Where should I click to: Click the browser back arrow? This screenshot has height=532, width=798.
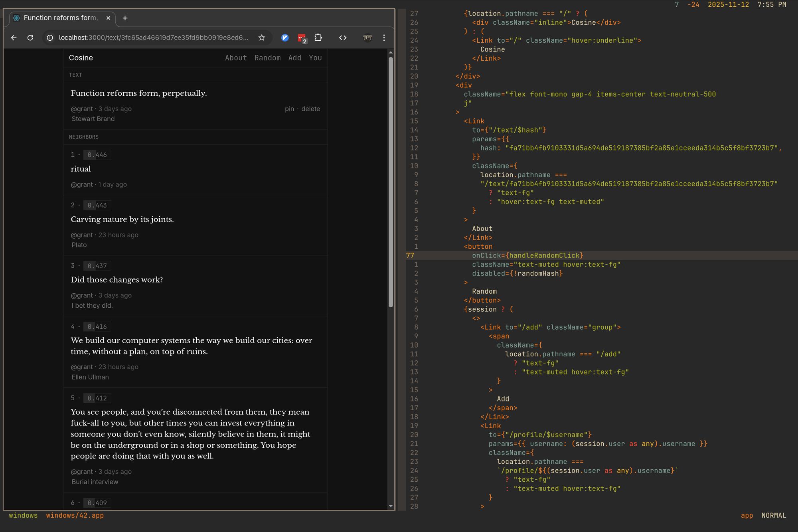click(x=14, y=38)
